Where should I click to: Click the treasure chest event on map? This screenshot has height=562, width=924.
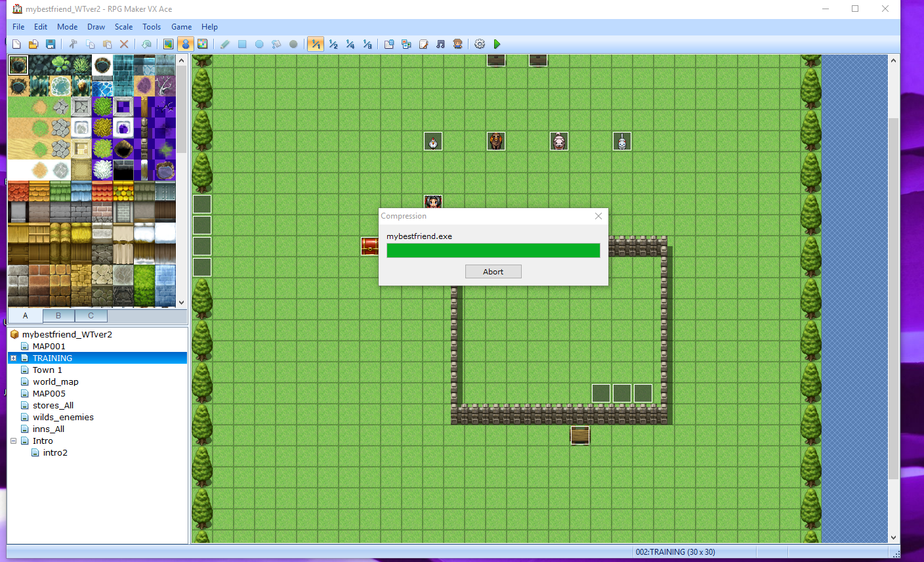(369, 246)
